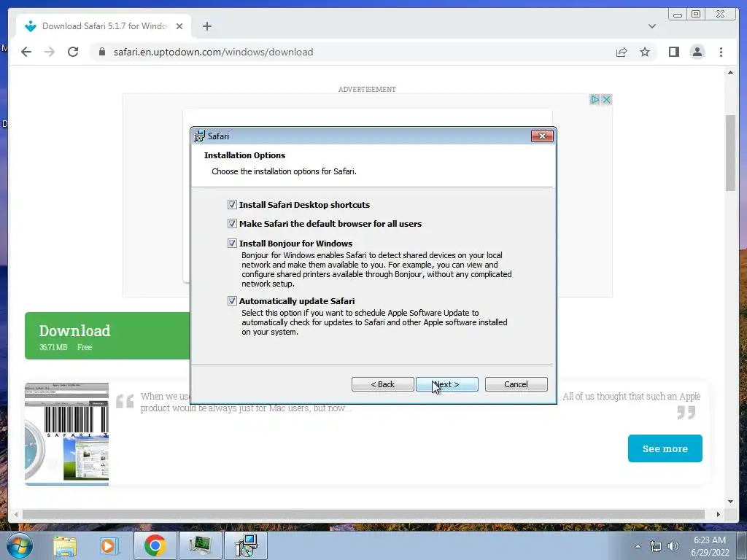Open Chrome side panel icon
This screenshot has width=747, height=560.
pos(673,52)
